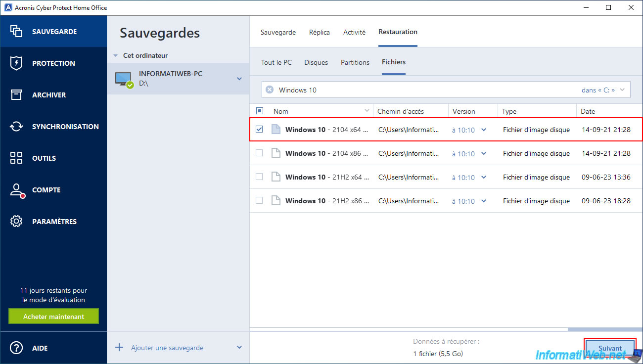The image size is (643, 364).
Task: Click the Ajouter une sauvegarde link
Action: [167, 348]
